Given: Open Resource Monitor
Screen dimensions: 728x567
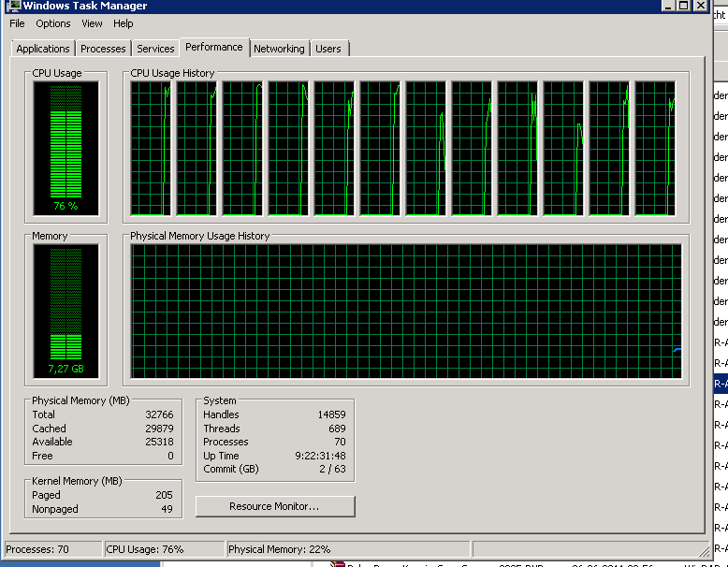Looking at the screenshot, I should pos(275,506).
